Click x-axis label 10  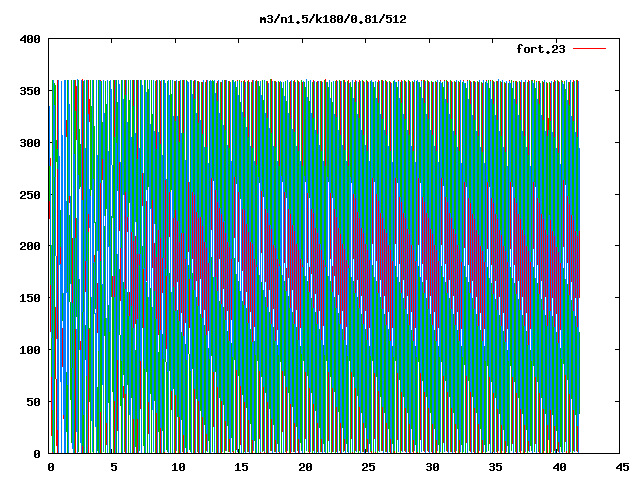178,467
